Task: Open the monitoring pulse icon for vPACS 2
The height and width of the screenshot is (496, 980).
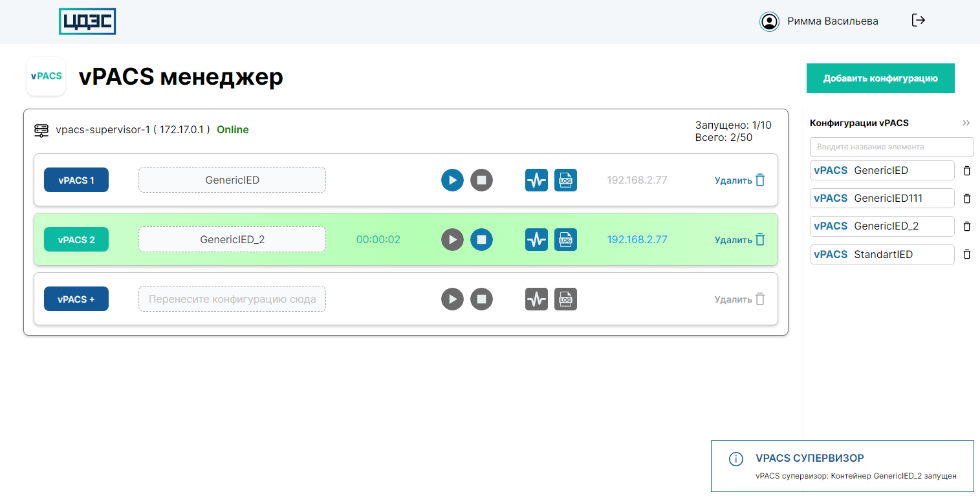Action: 536,239
